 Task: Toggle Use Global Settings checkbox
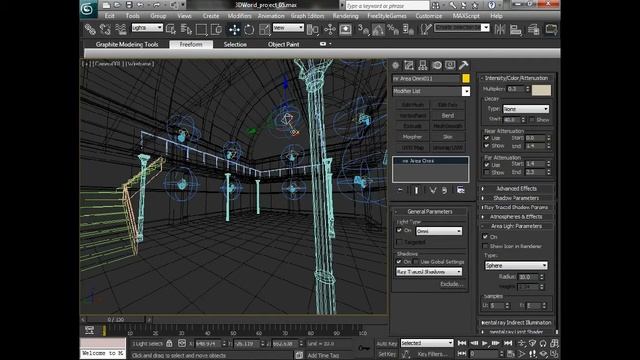pos(416,262)
